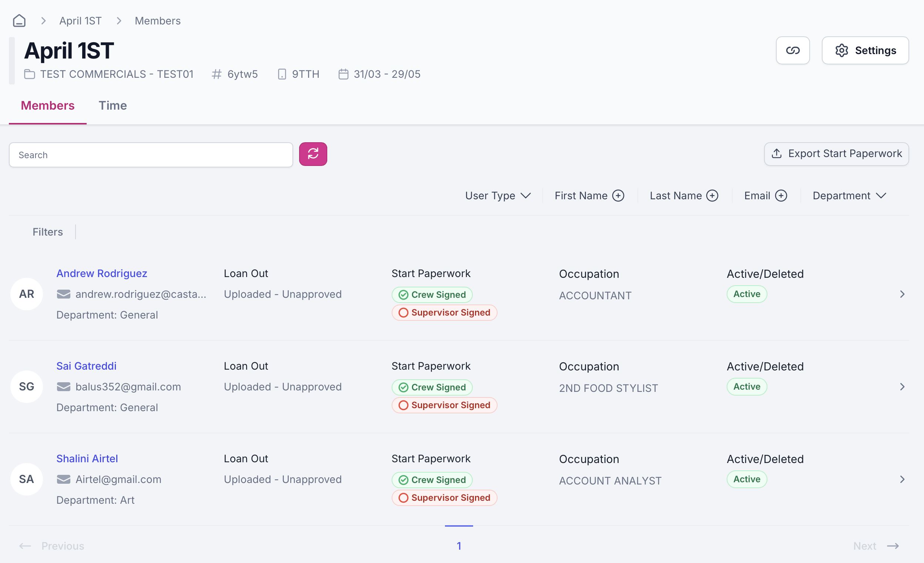
Task: Go to the Home breadcrumb icon
Action: [x=19, y=21]
